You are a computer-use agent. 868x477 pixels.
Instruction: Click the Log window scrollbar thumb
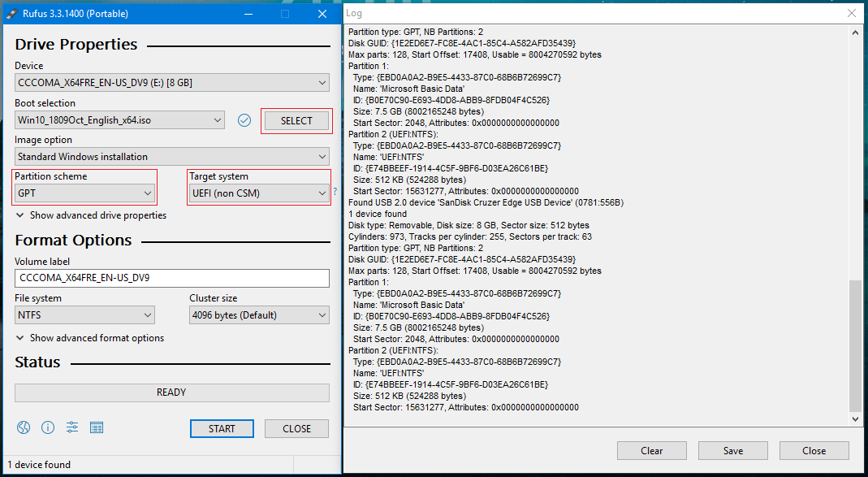[x=855, y=345]
